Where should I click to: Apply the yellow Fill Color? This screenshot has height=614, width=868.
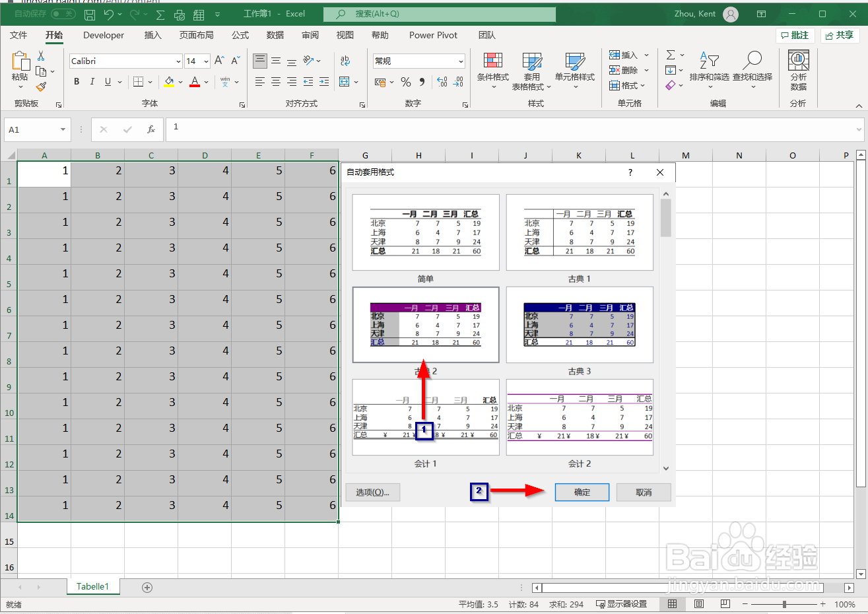click(169, 82)
